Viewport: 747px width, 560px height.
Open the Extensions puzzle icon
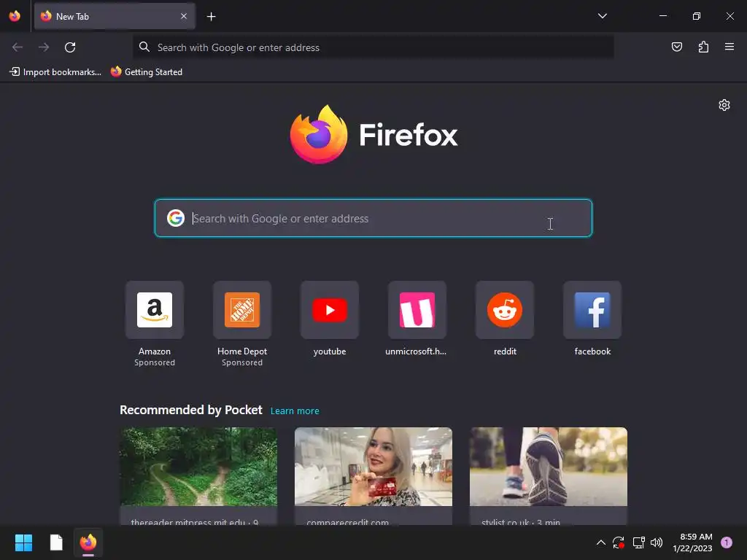coord(703,47)
